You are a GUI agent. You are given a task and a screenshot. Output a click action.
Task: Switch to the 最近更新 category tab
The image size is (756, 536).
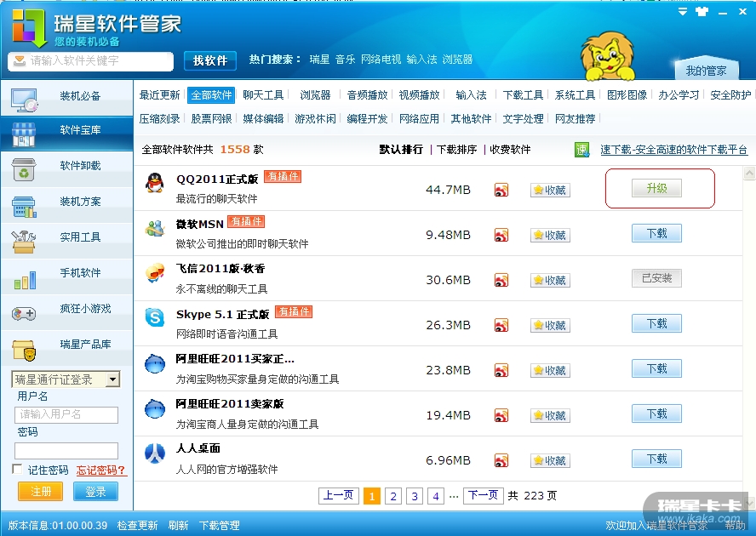click(159, 95)
